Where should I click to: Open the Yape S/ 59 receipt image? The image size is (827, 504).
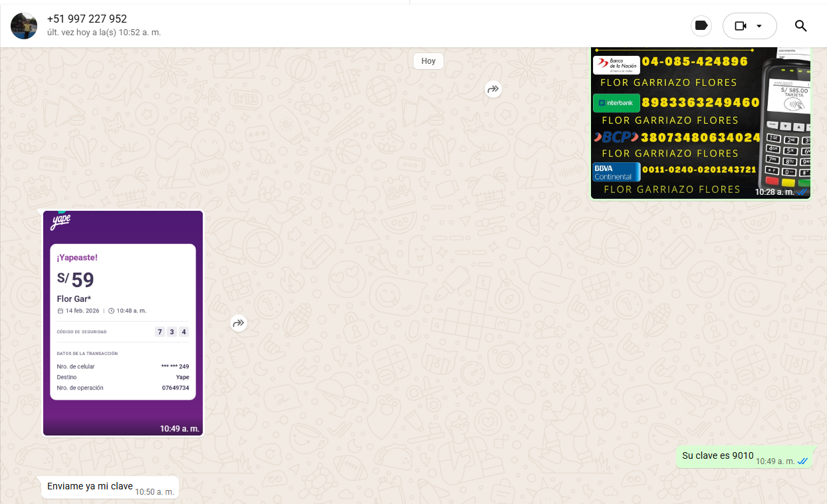123,324
